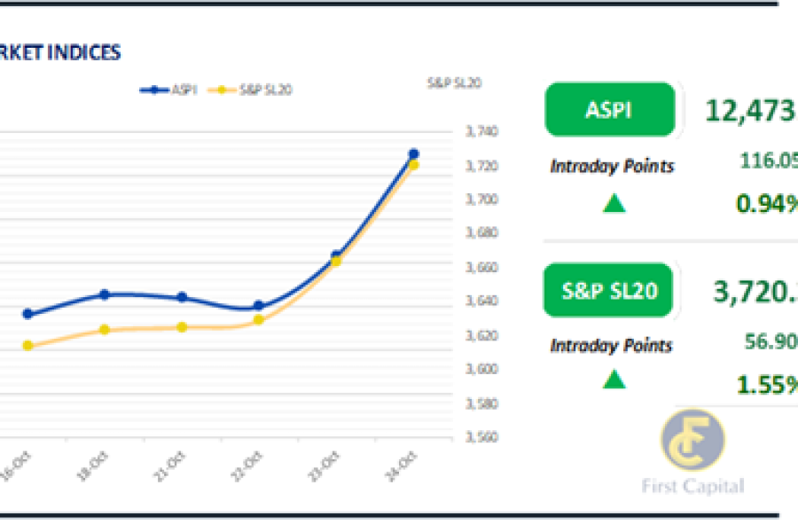Click the First Capital text below logo
Image resolution: width=798 pixels, height=532 pixels.
[x=693, y=486]
